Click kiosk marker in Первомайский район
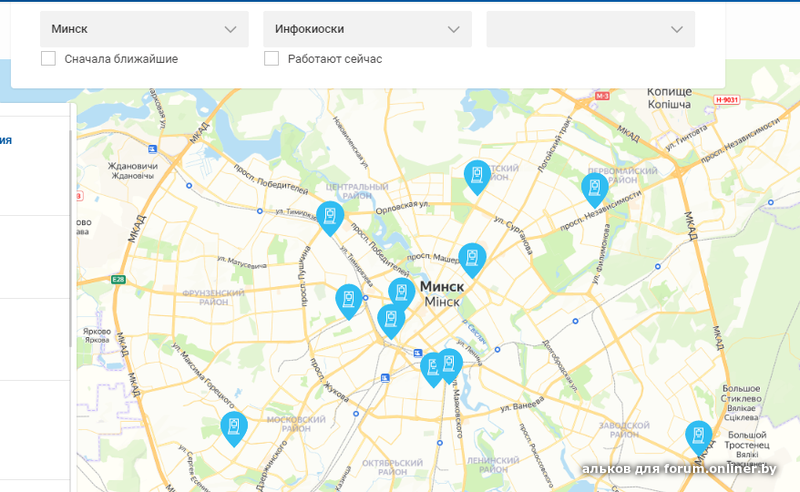 click(x=595, y=190)
